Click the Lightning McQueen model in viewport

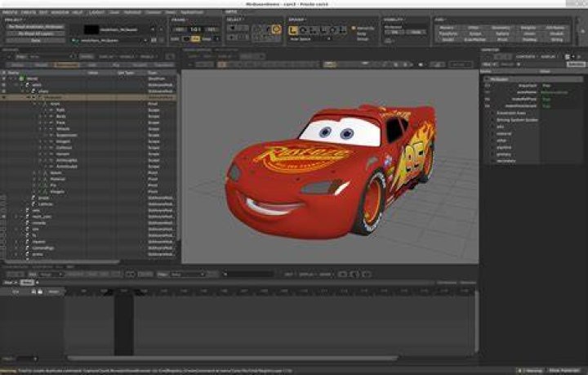(331, 172)
